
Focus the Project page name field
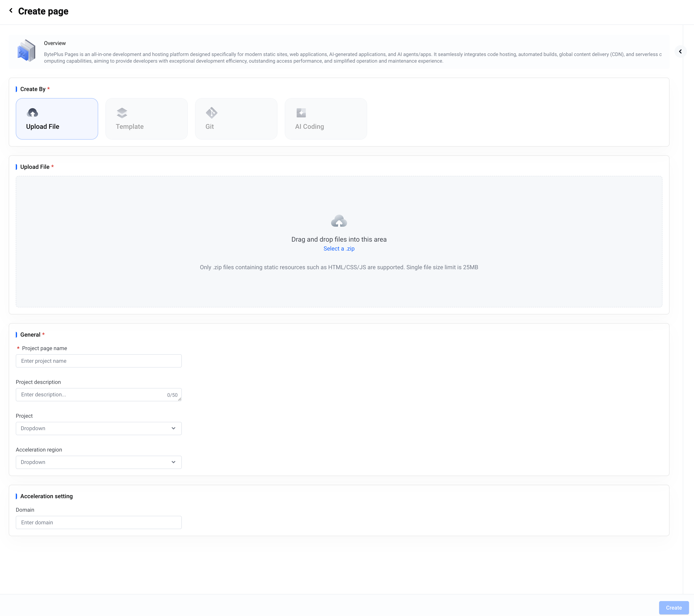click(98, 361)
